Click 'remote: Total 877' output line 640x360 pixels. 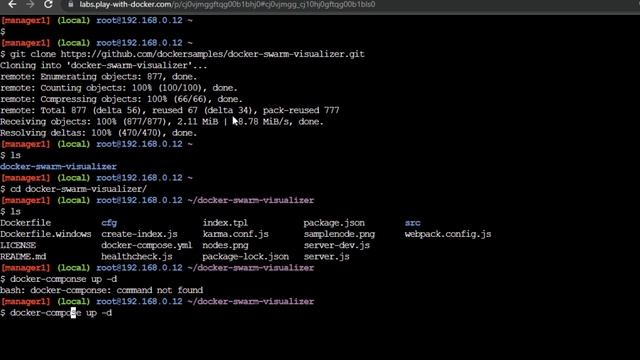170,110
